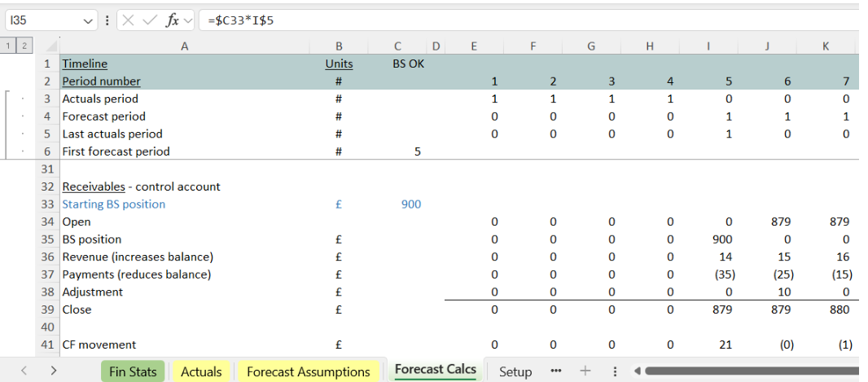This screenshot has width=868, height=382.
Task: Click the Enter checkmark icon in formula bar
Action: click(x=150, y=20)
